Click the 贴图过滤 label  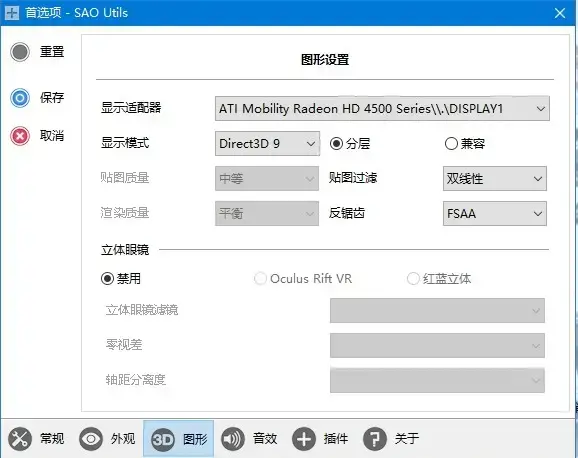[x=353, y=178]
